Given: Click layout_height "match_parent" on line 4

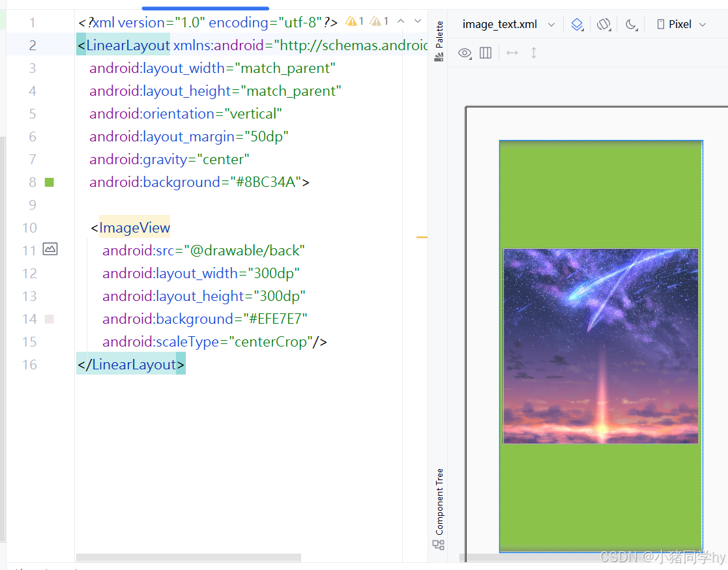Looking at the screenshot, I should point(291,91).
